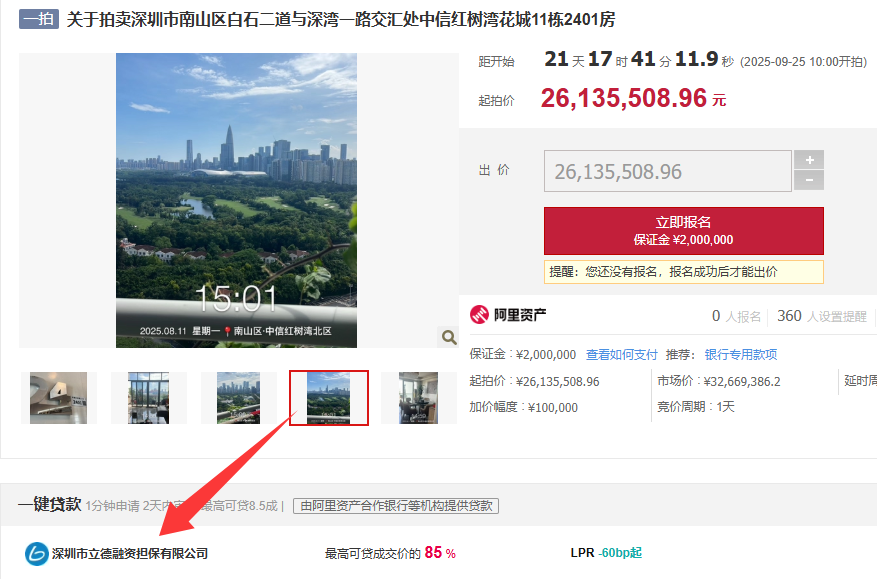Decrease bid with the minus button
This screenshot has width=877, height=579.
(809, 181)
